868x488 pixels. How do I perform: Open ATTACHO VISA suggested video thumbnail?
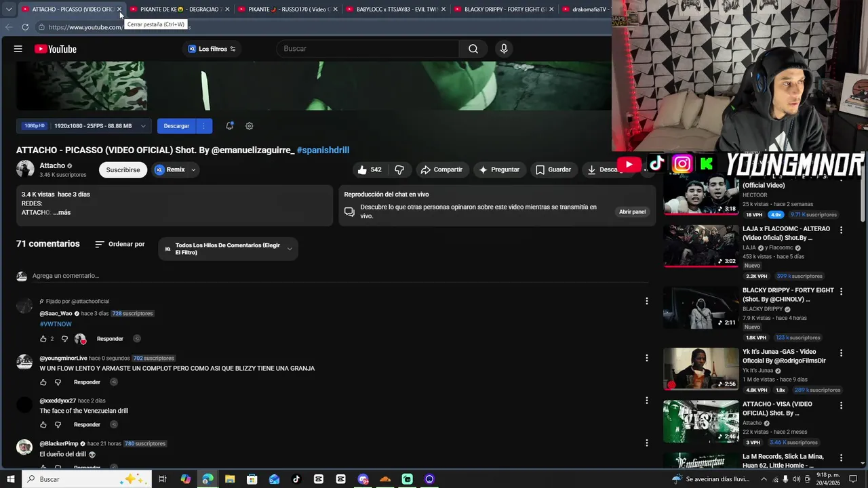701,421
